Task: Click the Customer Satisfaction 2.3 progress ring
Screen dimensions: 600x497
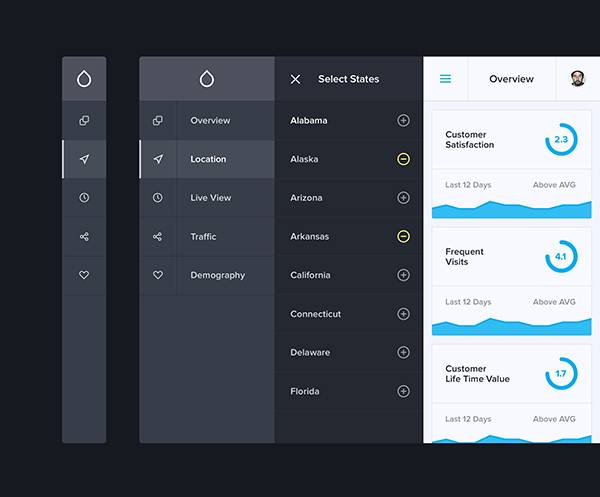Action: [x=560, y=140]
